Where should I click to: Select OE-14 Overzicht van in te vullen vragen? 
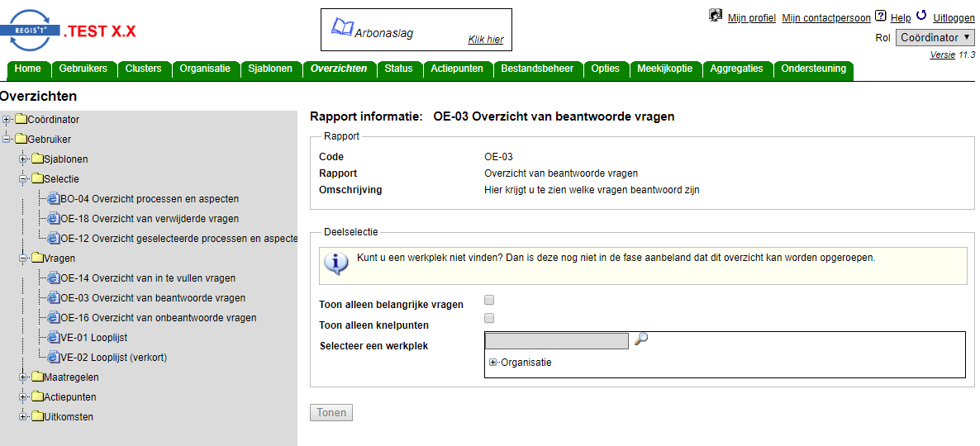pos(148,278)
